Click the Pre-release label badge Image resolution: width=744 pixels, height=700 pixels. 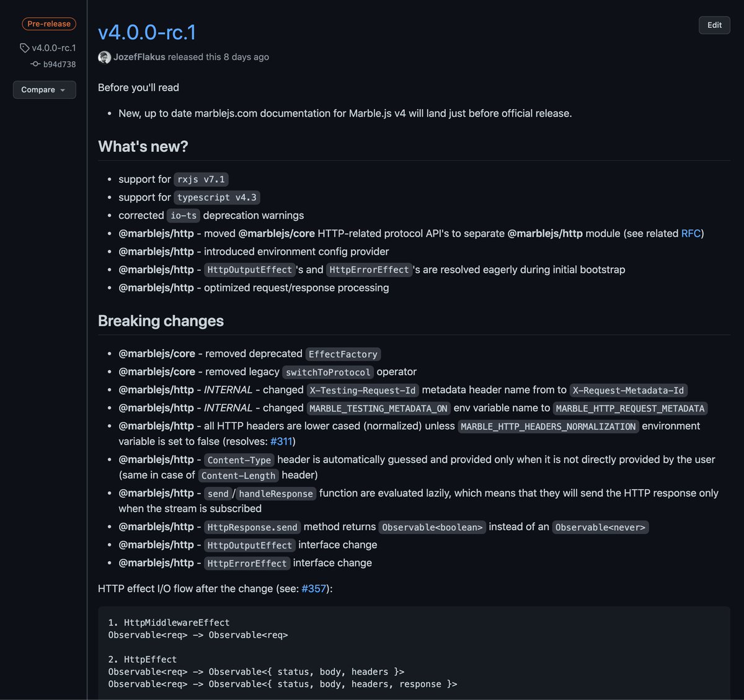click(49, 24)
